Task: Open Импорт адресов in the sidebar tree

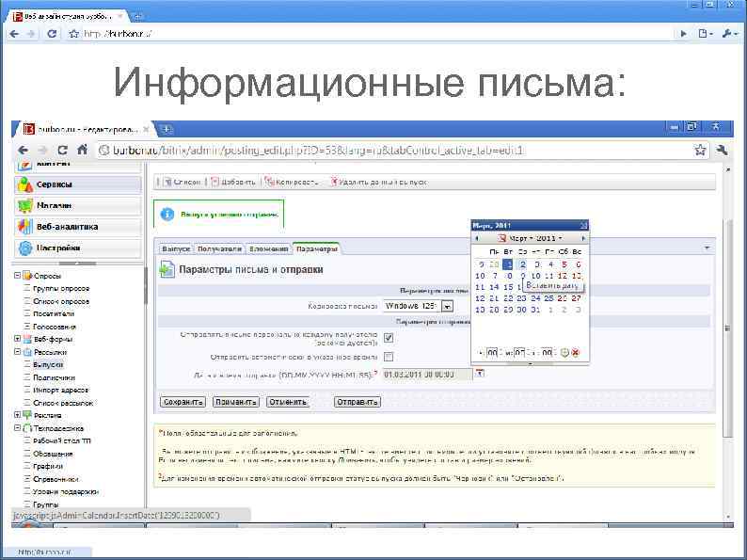Action: click(x=60, y=390)
